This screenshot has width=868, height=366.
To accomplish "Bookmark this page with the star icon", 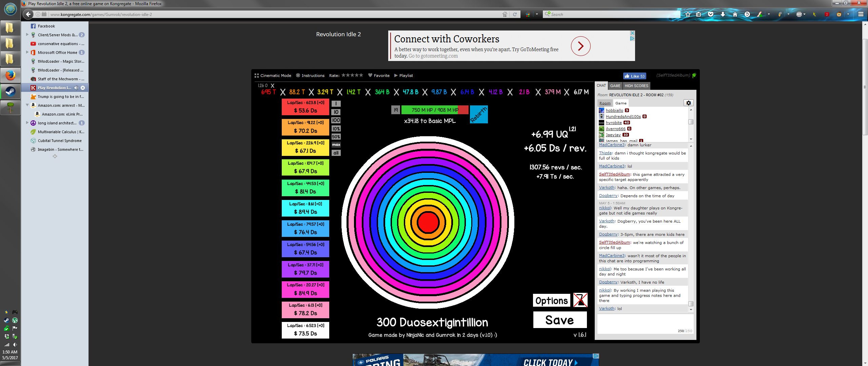I will 688,14.
